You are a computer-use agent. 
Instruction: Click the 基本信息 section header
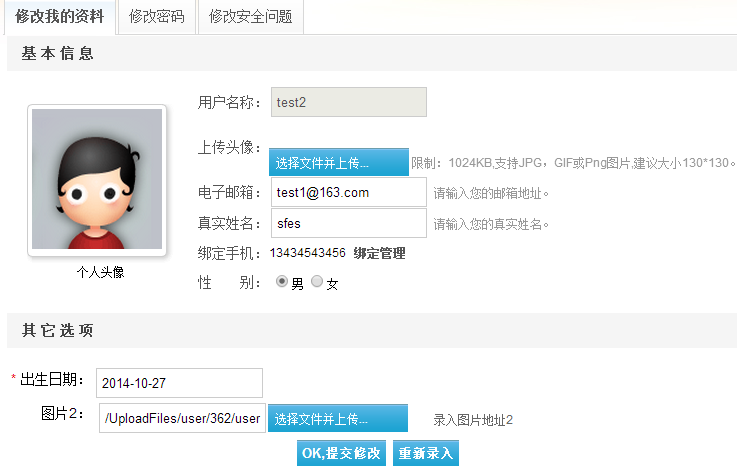click(x=57, y=53)
